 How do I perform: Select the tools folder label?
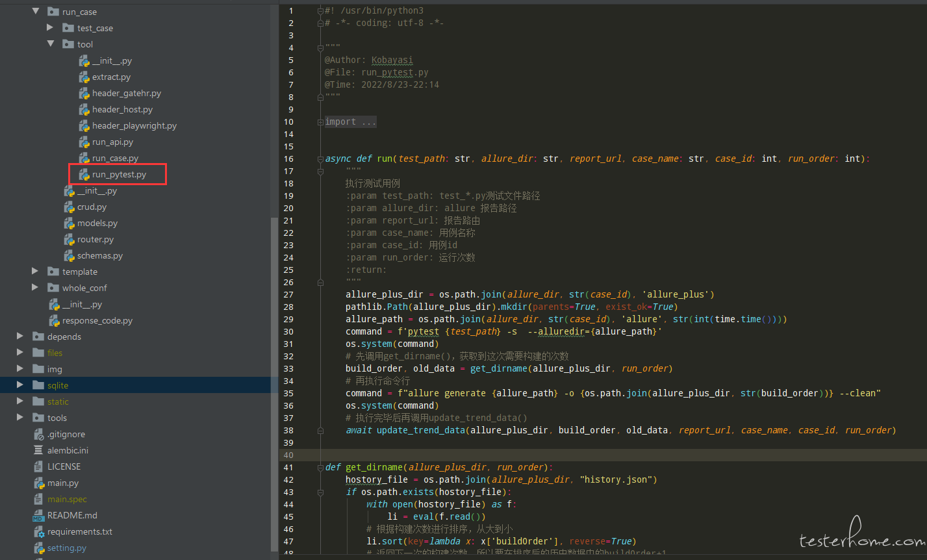pyautogui.click(x=57, y=418)
